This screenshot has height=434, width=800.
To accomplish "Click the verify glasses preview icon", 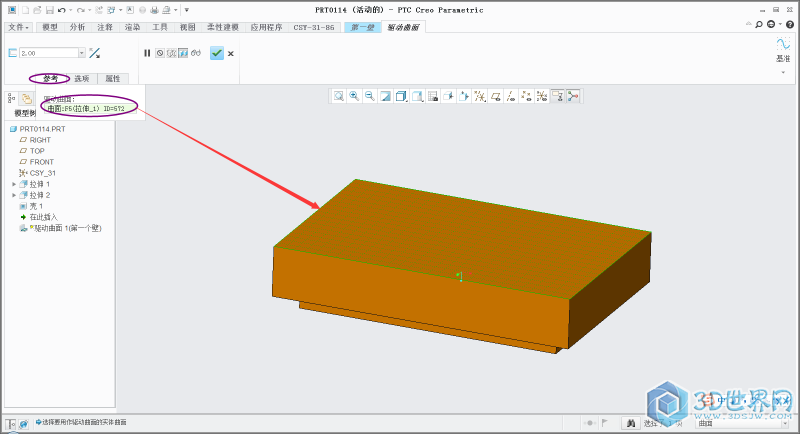I will 196,53.
